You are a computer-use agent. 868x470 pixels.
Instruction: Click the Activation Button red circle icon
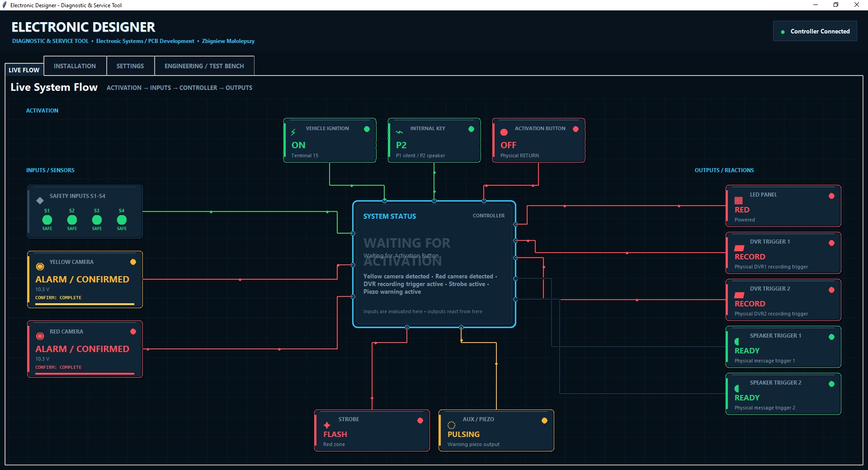click(504, 132)
